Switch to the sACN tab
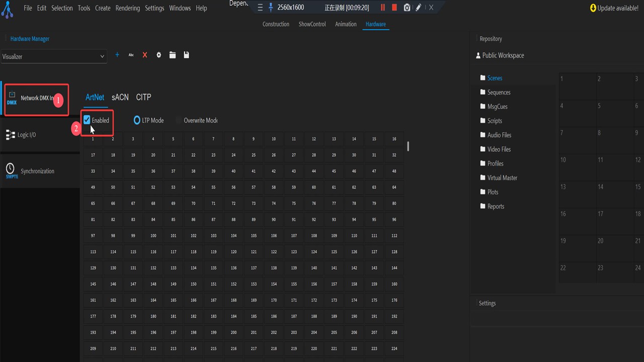Image resolution: width=644 pixels, height=362 pixels. pos(120,97)
